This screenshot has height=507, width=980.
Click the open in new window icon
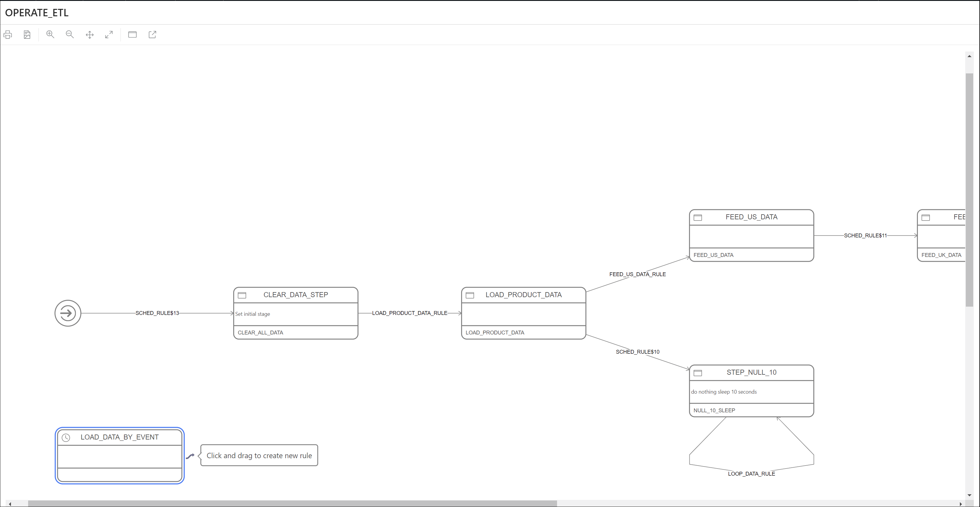152,35
